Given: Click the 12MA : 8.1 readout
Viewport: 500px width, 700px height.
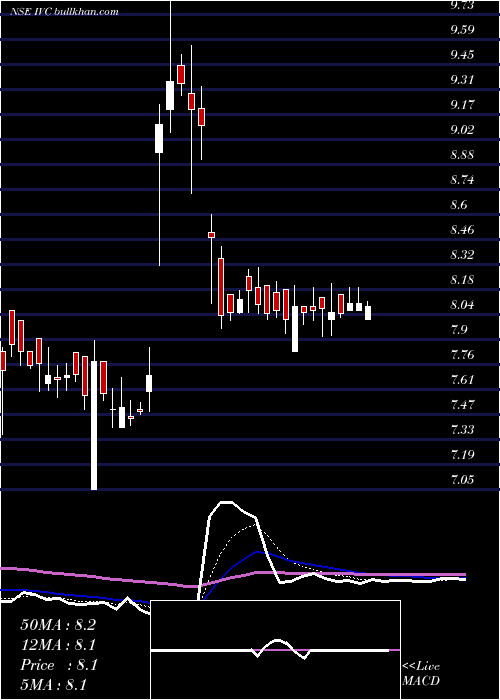Looking at the screenshot, I should [58, 645].
